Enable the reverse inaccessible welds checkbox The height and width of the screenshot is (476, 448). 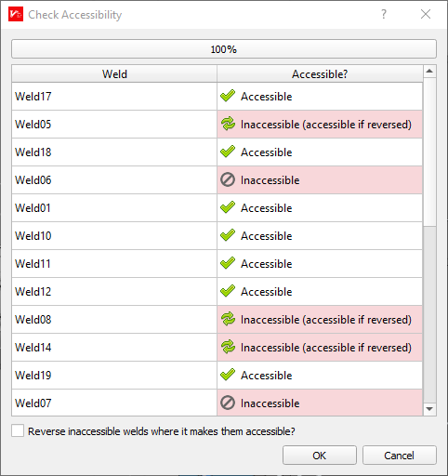point(18,430)
